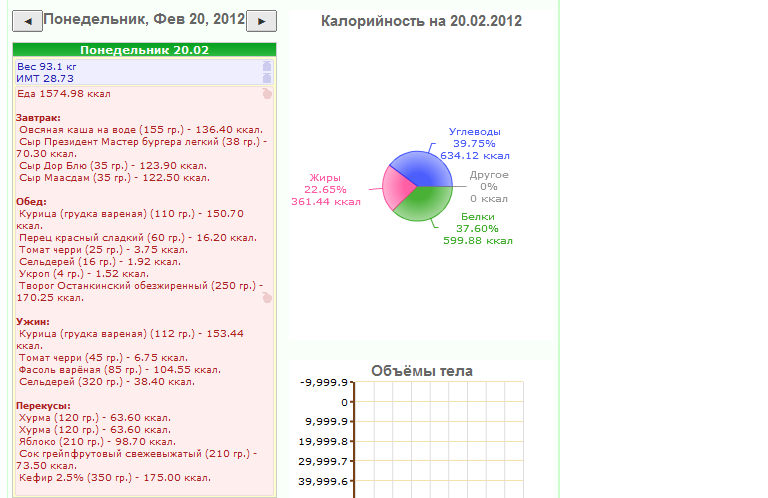Click the Жиры 22.65% chart label

tap(326, 190)
